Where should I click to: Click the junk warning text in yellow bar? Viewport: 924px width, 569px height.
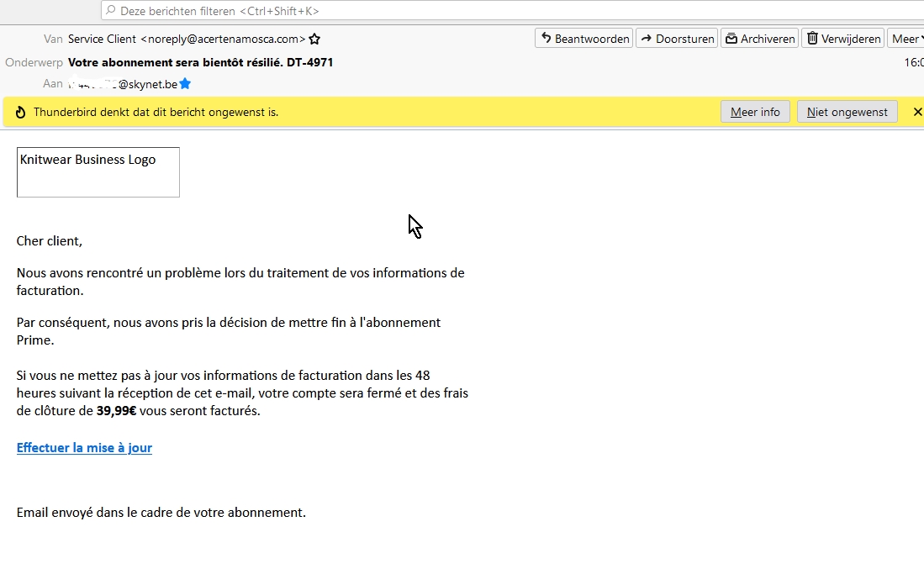click(156, 112)
